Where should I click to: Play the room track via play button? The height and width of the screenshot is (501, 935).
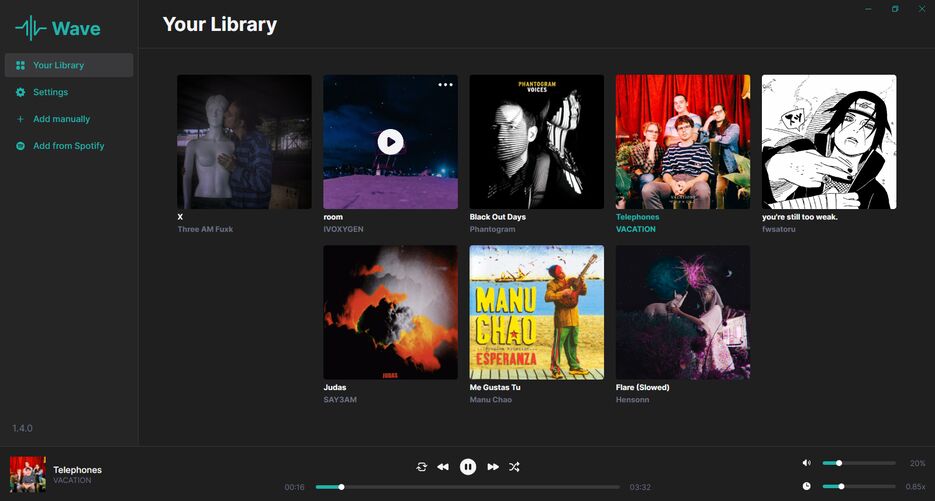pyautogui.click(x=391, y=142)
